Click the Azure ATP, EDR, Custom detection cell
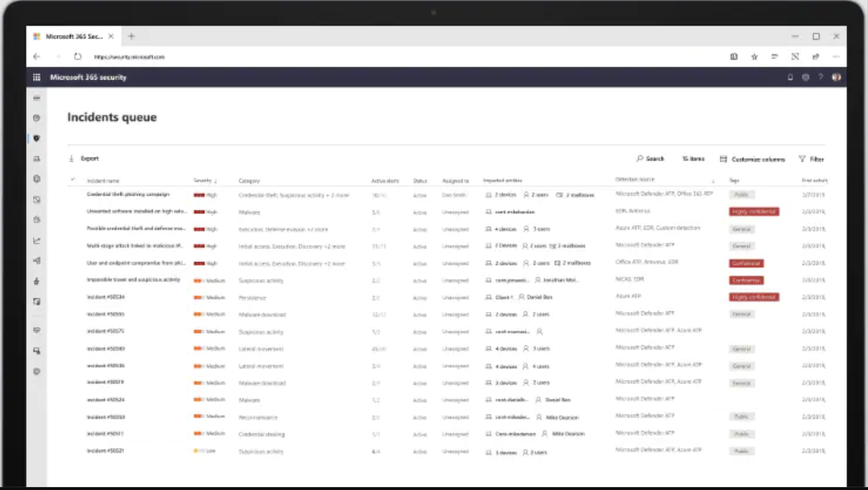Screen dimensions: 868x490 658,228
